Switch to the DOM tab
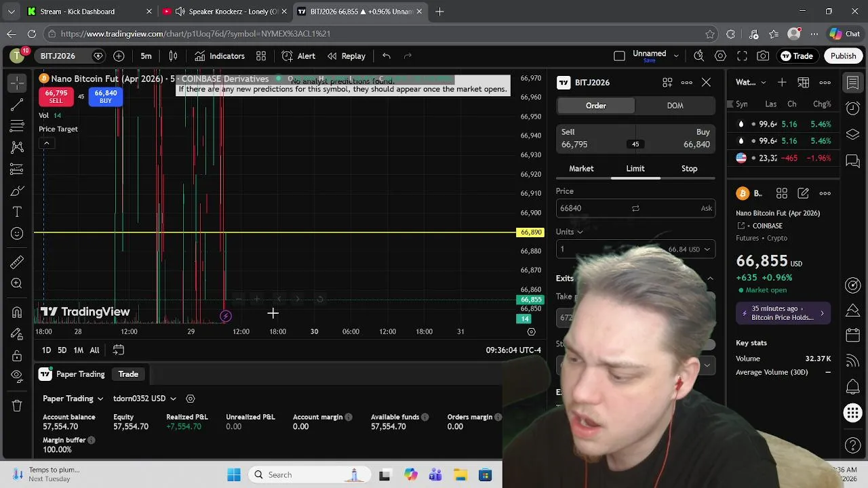Image resolution: width=868 pixels, height=488 pixels. [675, 106]
